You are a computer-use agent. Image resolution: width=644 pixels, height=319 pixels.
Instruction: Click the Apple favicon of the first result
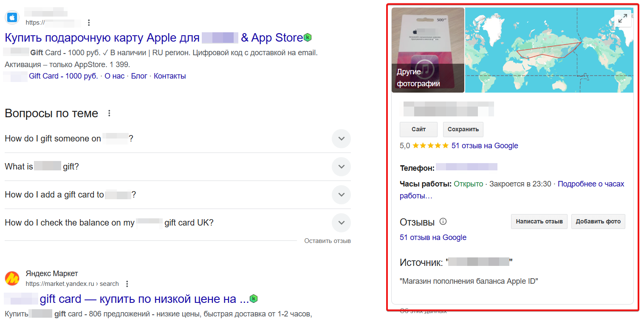pyautogui.click(x=12, y=17)
